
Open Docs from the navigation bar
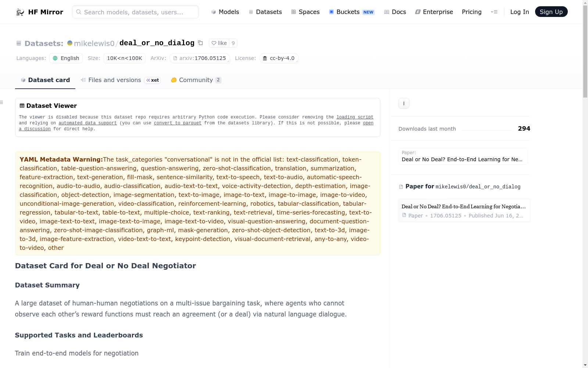pos(395,12)
